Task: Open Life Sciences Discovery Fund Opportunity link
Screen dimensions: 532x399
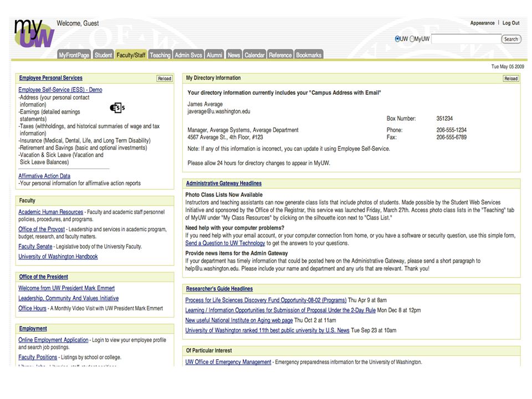Action: click(265, 300)
